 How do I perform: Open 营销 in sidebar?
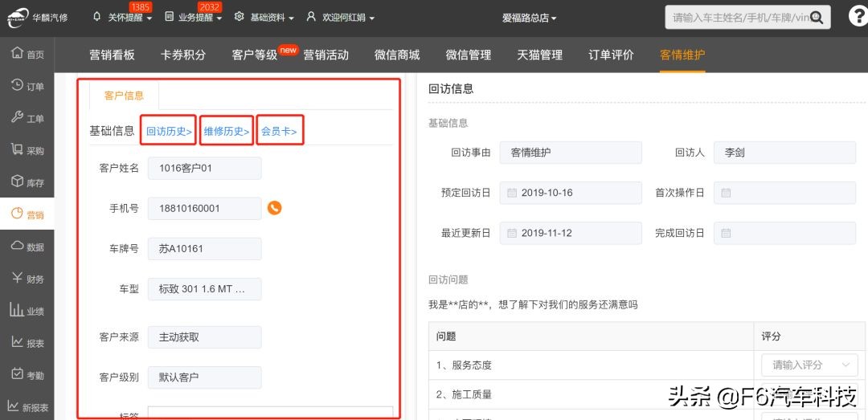pyautogui.click(x=27, y=214)
